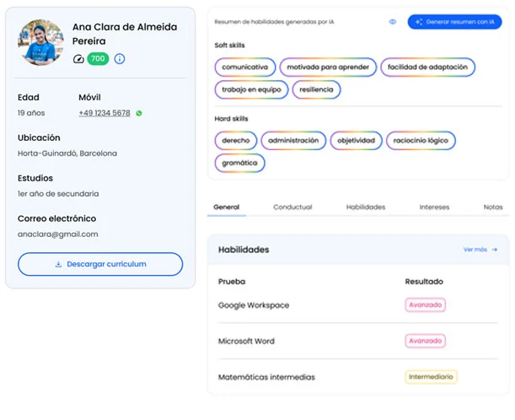Click the speedometer score icon
The image size is (515, 420).
78,59
